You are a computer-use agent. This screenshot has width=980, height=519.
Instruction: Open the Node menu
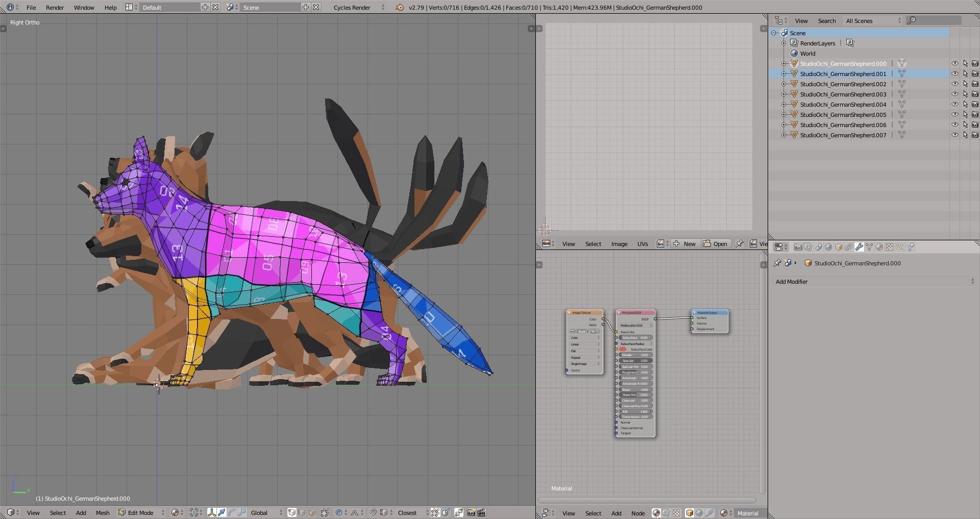coord(638,513)
